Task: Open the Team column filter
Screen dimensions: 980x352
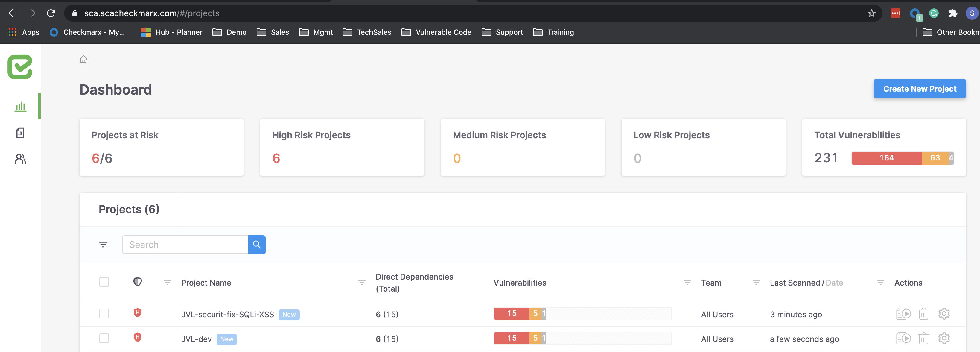Action: tap(756, 283)
